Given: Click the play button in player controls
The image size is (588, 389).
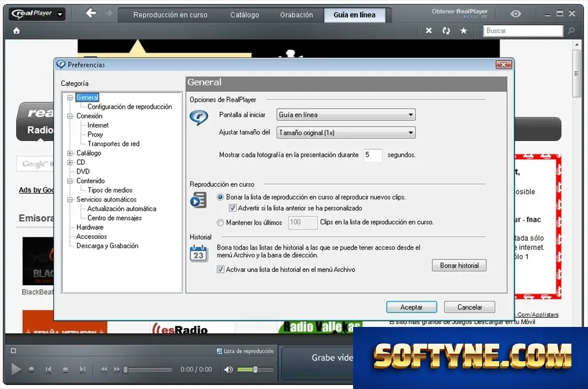Looking at the screenshot, I should [16, 369].
